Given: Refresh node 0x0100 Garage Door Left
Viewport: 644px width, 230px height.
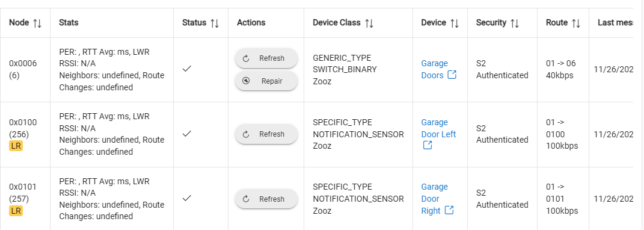Looking at the screenshot, I should click(266, 134).
